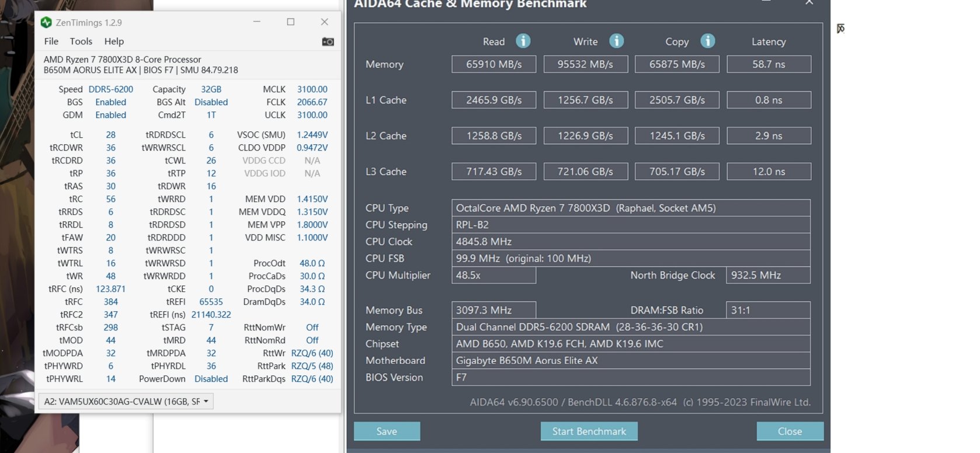This screenshot has width=980, height=453.
Task: Click the L2 Cache Read 1258.8 GB/s field
Action: tap(494, 135)
